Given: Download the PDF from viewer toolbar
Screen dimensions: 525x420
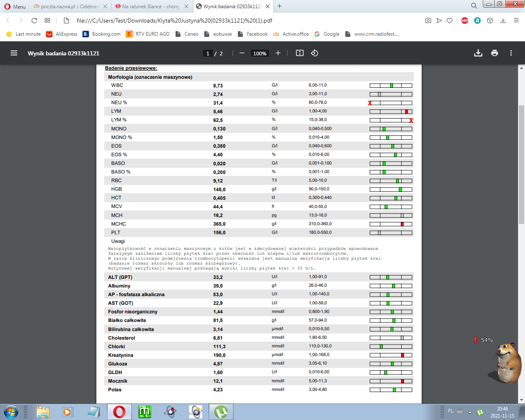Looking at the screenshot, I should click(478, 53).
